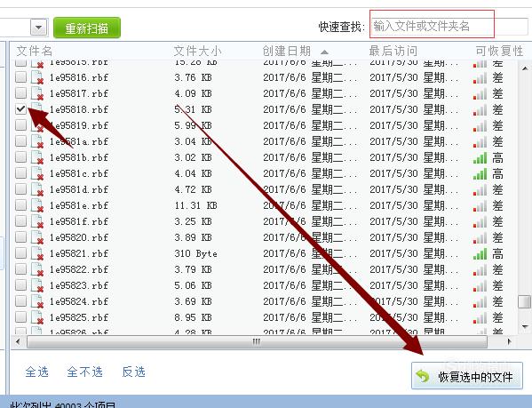Check the box for 1e95817.rbf
532x408 pixels.
[x=21, y=93]
